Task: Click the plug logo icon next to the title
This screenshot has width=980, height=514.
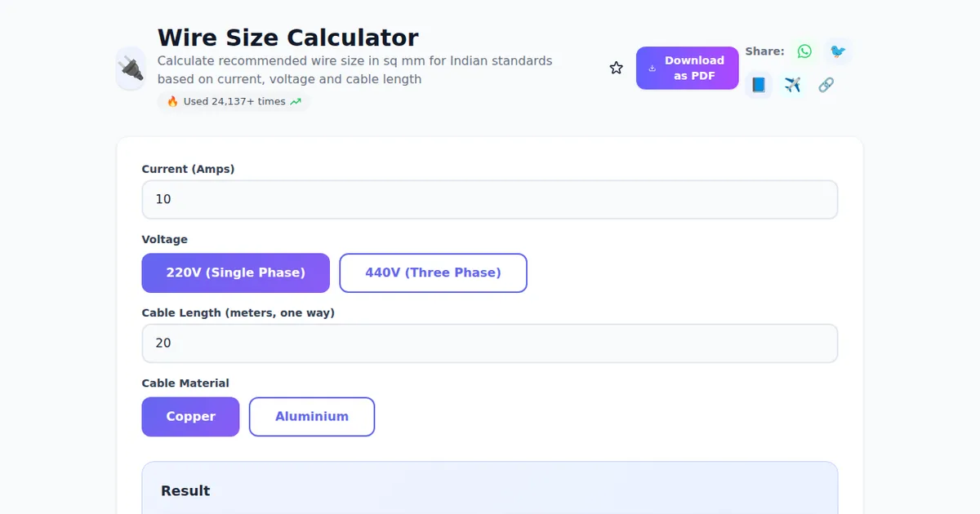Action: coord(131,69)
